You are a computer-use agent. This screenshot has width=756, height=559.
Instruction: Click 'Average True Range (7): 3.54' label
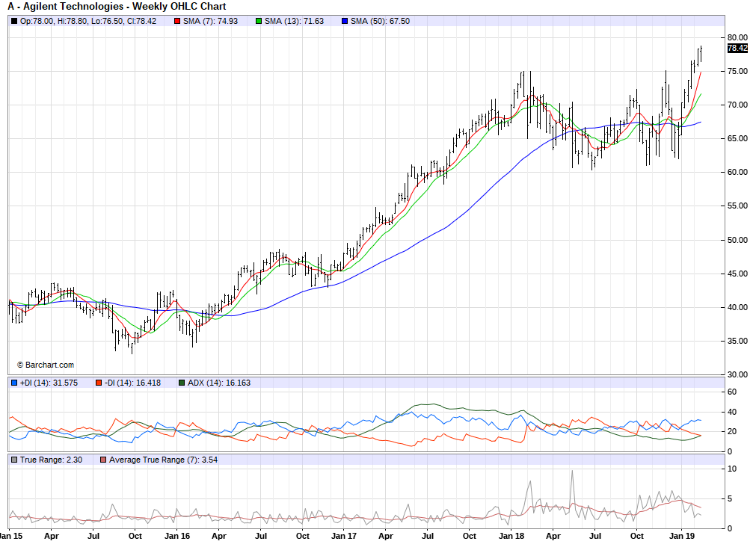(164, 460)
